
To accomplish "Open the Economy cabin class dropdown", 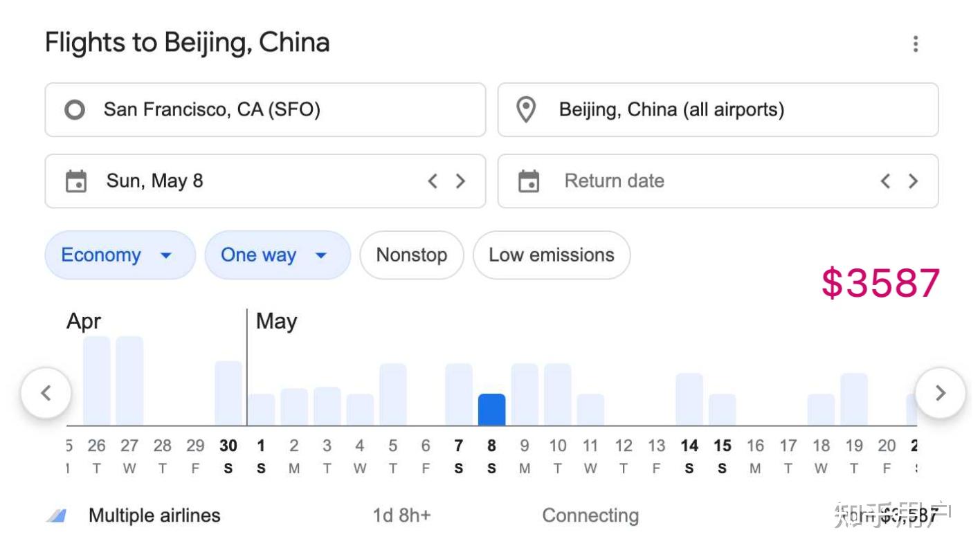I will pyautogui.click(x=120, y=255).
